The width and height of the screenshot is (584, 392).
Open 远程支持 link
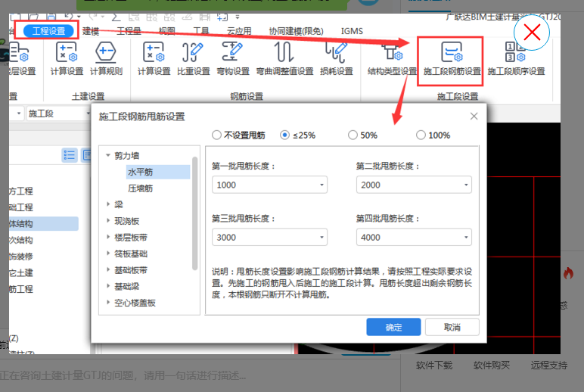[x=549, y=366]
